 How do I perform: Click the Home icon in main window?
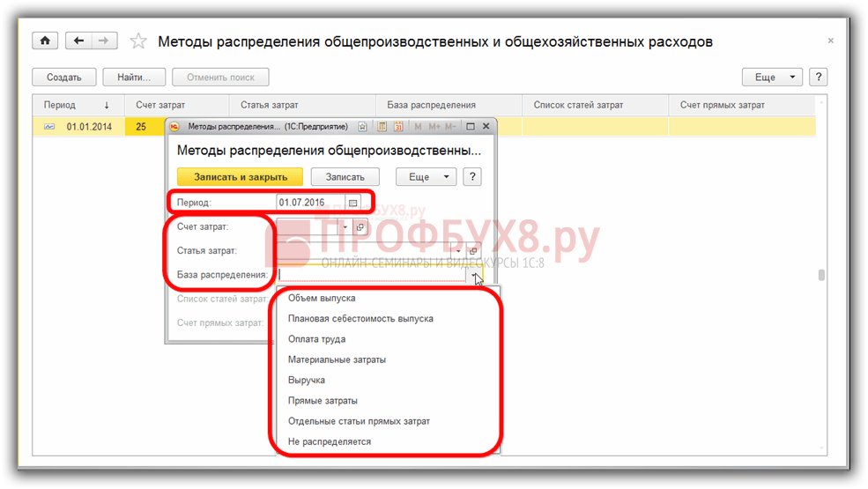coord(45,41)
